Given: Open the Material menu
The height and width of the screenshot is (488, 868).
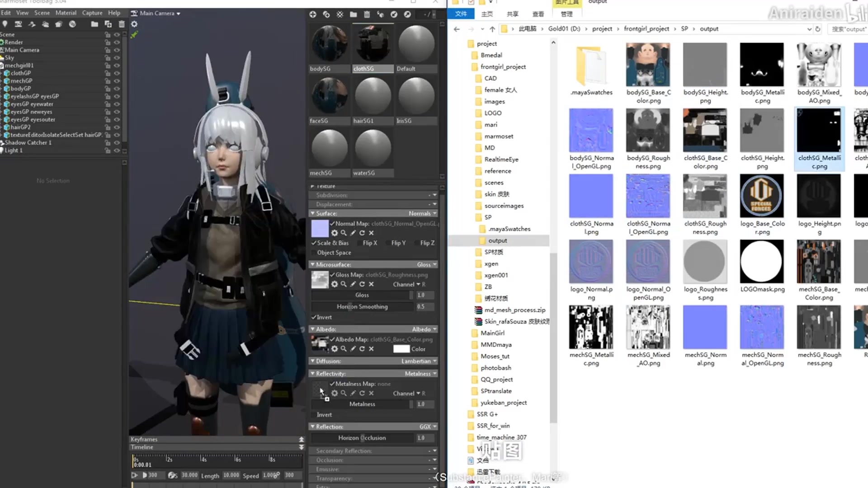Looking at the screenshot, I should click(x=66, y=13).
